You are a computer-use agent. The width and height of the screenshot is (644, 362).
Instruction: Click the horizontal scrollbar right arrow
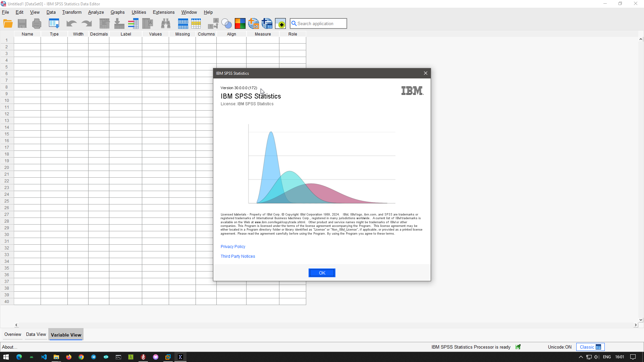click(x=636, y=325)
